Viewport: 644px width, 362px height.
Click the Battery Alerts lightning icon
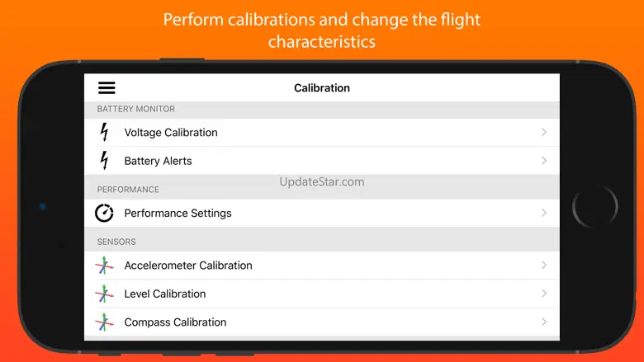[104, 161]
